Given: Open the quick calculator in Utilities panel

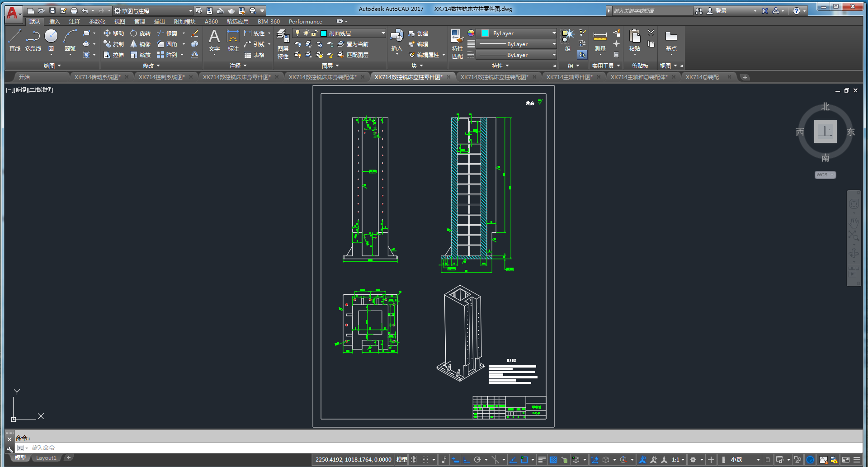Looking at the screenshot, I should 616,55.
